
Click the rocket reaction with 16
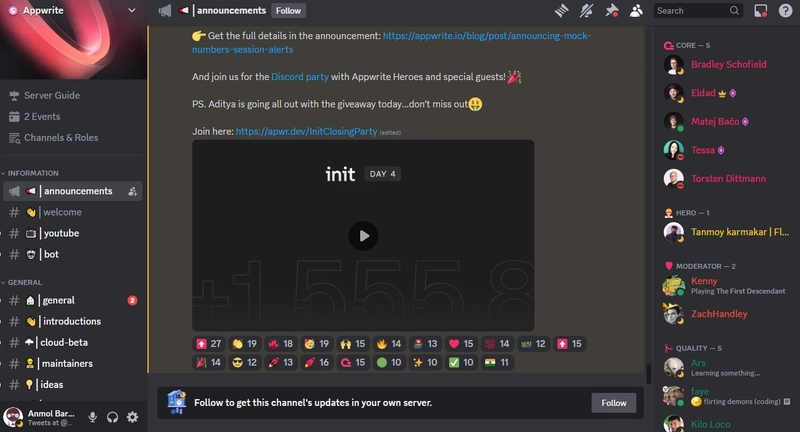pyautogui.click(x=317, y=363)
